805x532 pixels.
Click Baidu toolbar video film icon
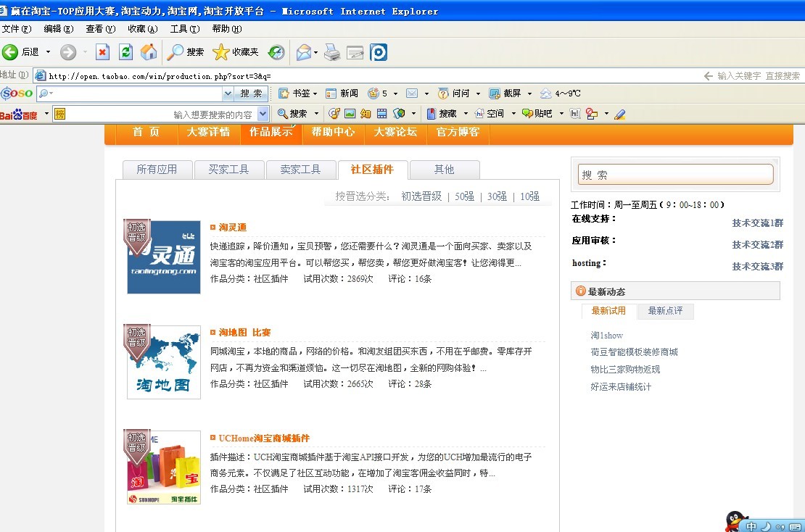(x=382, y=113)
